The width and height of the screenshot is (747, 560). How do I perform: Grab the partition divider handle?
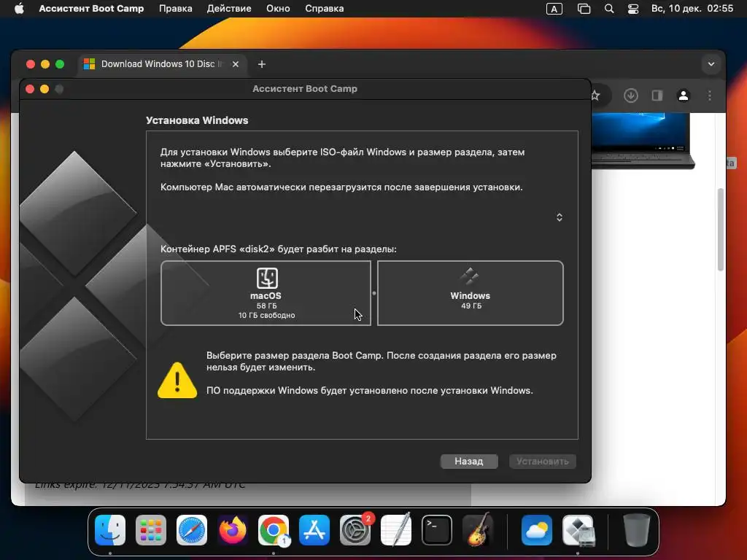point(374,293)
